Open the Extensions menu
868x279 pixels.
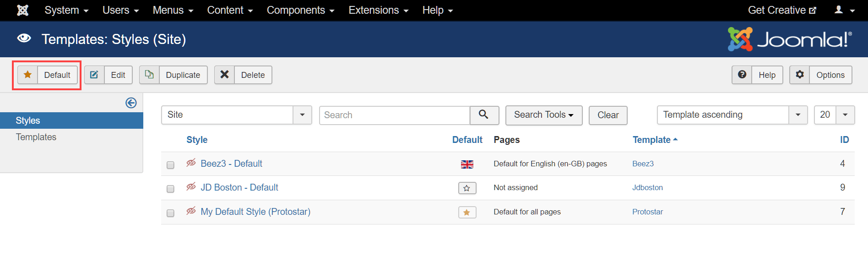coord(379,10)
